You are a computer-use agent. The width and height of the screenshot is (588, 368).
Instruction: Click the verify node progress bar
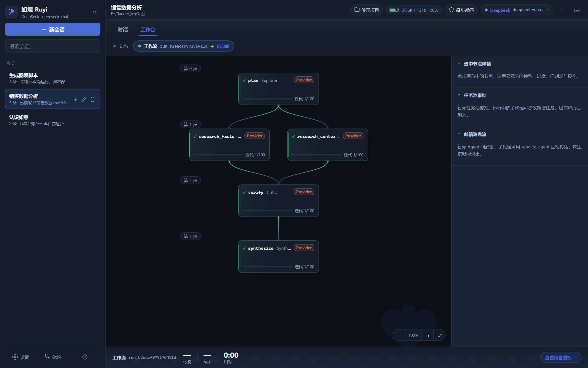click(x=267, y=211)
